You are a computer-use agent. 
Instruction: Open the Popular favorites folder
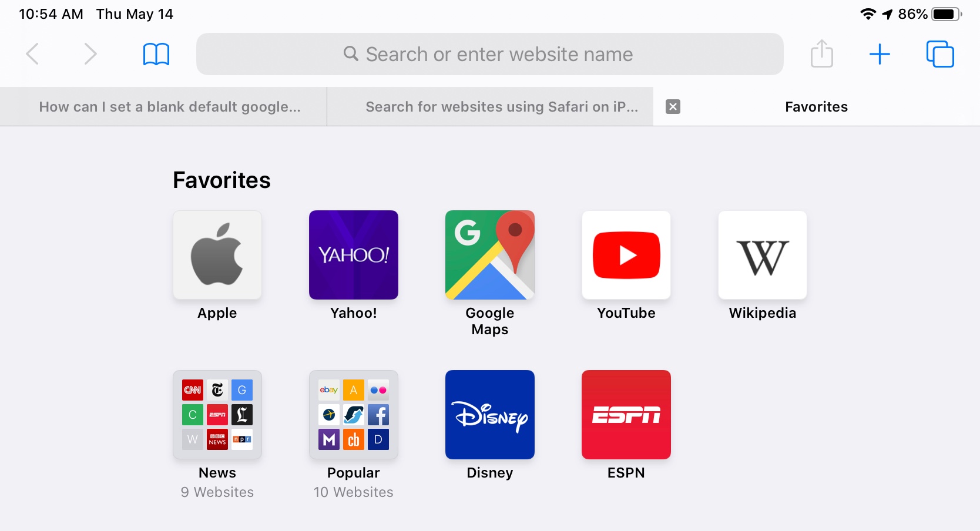pos(354,415)
